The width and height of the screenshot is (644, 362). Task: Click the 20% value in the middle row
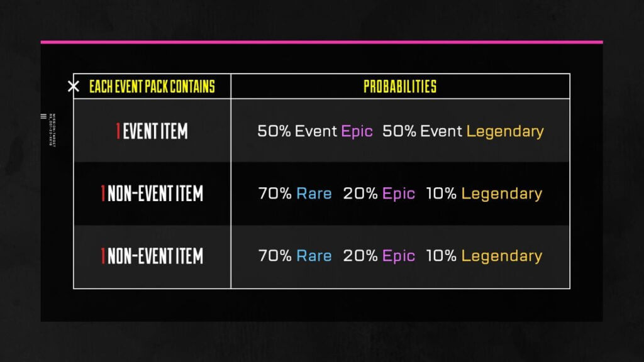point(360,194)
